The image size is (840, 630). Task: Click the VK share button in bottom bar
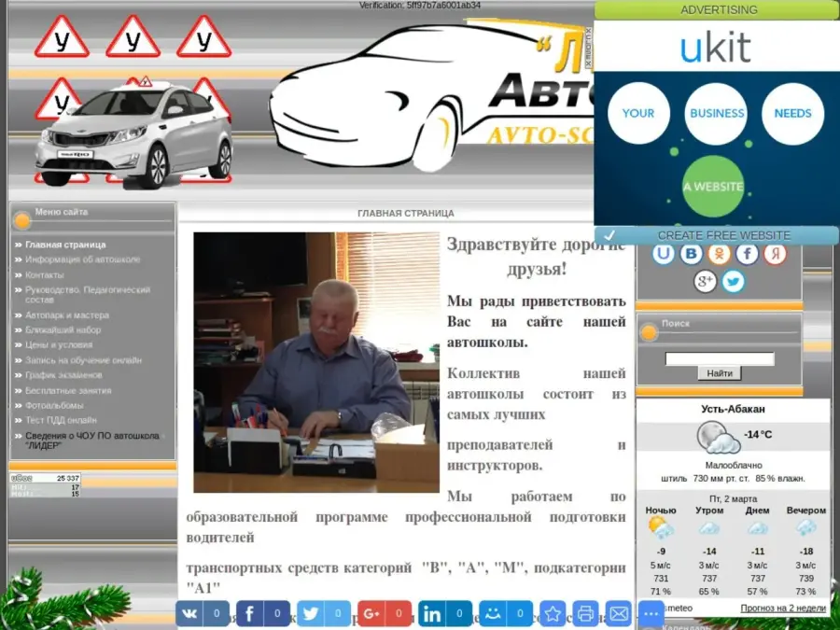[x=189, y=613]
